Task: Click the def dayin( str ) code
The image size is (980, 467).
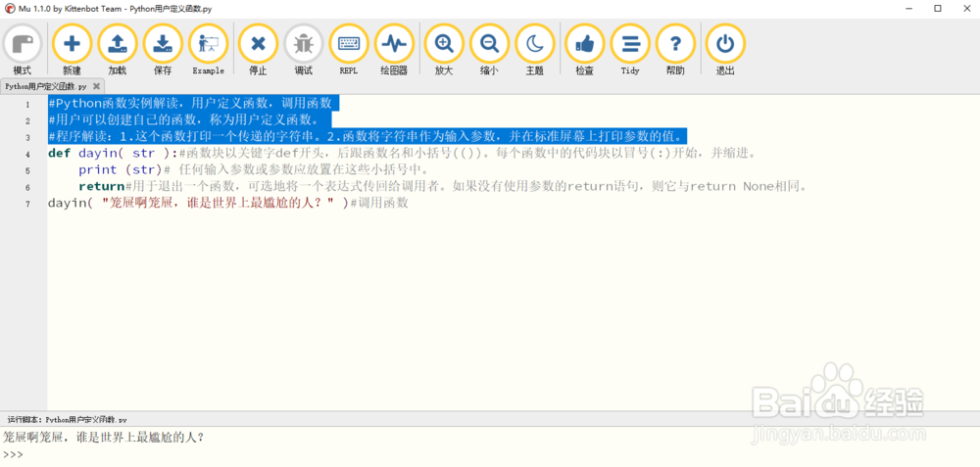Action: click(x=113, y=153)
